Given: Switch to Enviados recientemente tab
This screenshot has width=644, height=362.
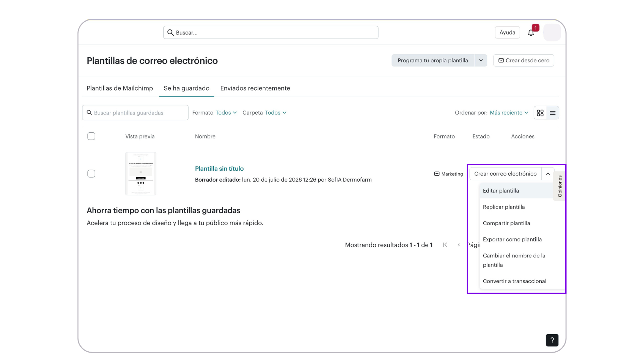Looking at the screenshot, I should click(x=255, y=88).
